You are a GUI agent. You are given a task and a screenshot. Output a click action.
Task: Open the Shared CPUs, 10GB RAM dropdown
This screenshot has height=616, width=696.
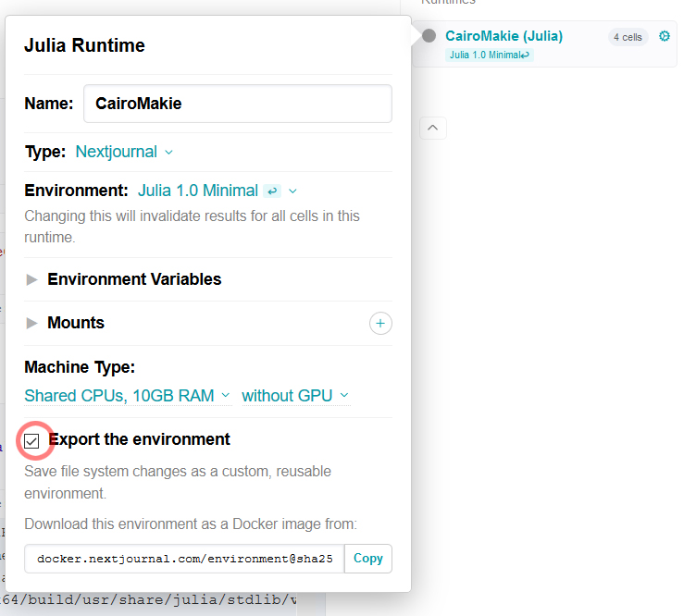[x=127, y=396]
